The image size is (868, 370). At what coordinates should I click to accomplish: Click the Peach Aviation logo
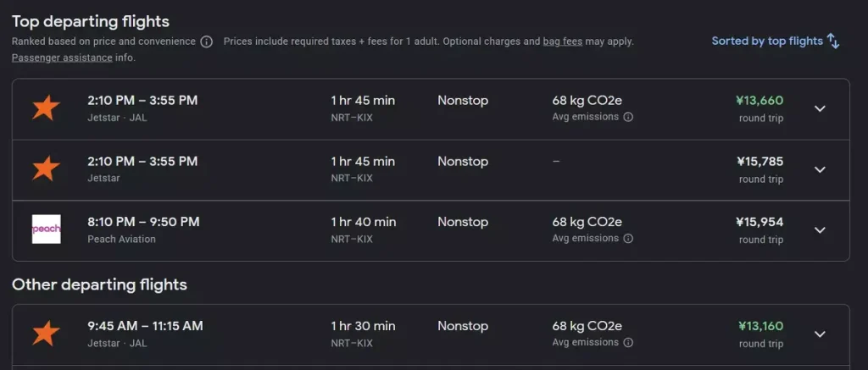46,229
